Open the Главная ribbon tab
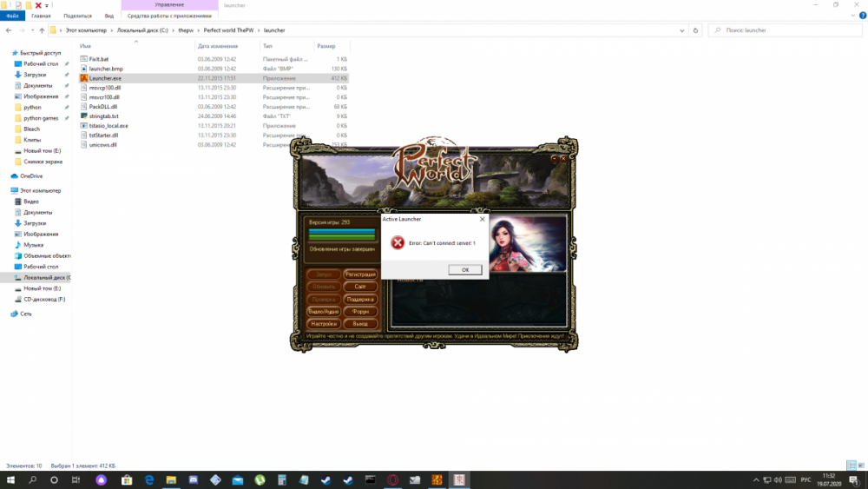 (40, 16)
